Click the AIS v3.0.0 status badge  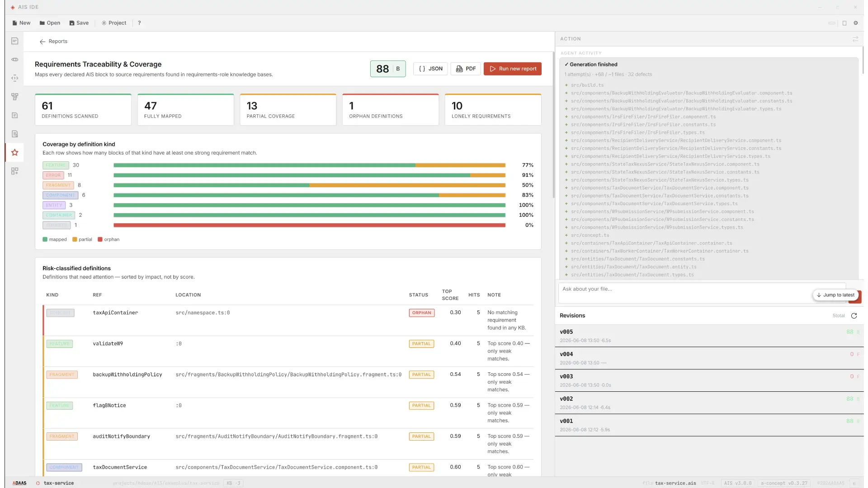click(x=738, y=483)
